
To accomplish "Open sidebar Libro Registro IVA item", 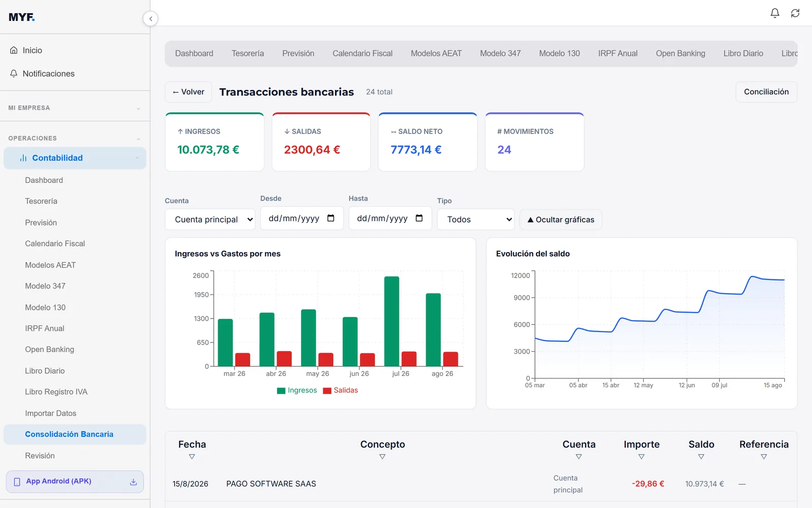I will (x=75, y=392).
